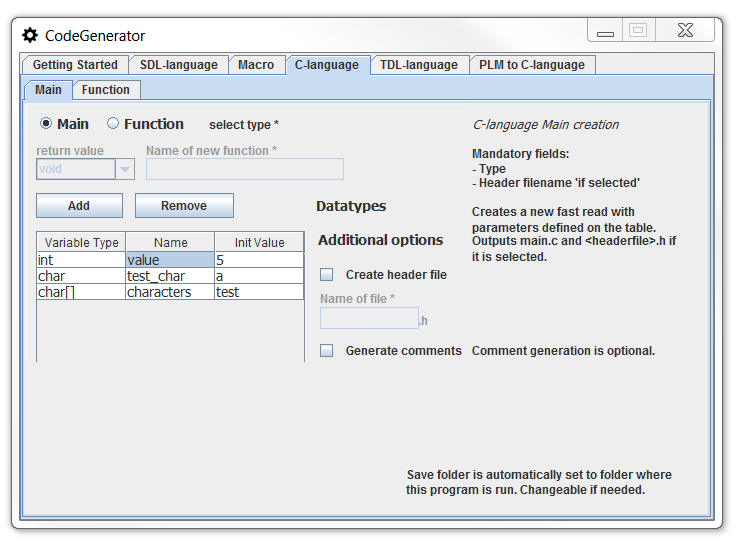The height and width of the screenshot is (541, 742).
Task: Select the 'char' variable type cell
Action: (81, 276)
